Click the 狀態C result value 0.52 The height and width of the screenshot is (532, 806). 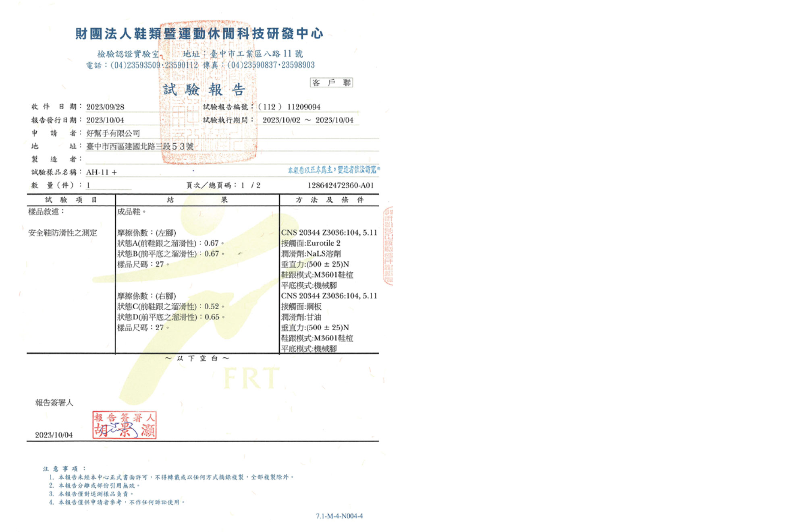(212, 306)
